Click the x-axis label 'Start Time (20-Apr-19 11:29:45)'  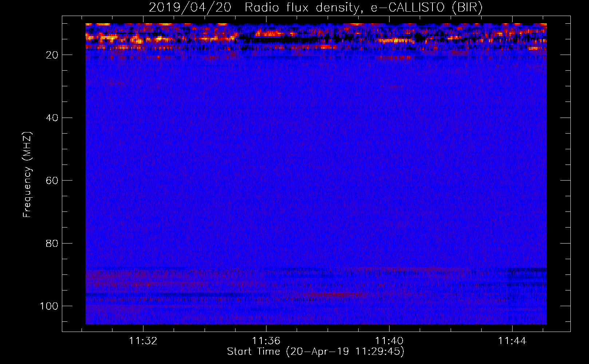coord(316,352)
